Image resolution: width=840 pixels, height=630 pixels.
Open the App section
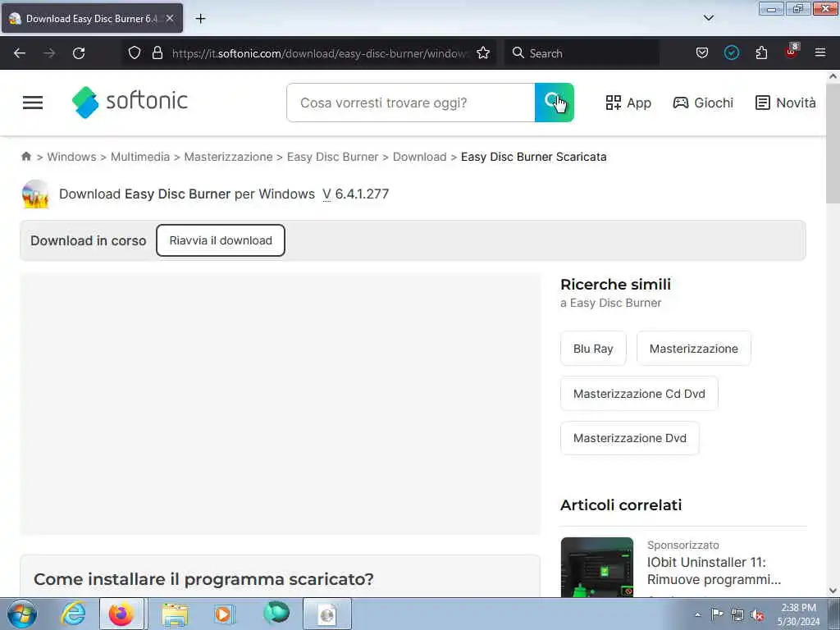pyautogui.click(x=628, y=103)
